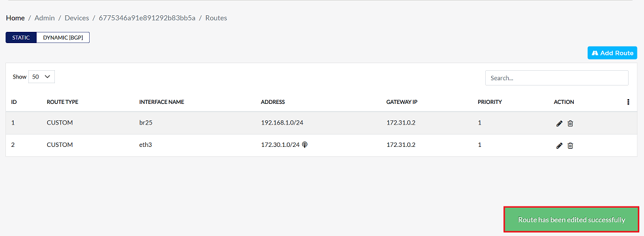The width and height of the screenshot is (644, 236).
Task: Click the Add Route button
Action: (612, 53)
